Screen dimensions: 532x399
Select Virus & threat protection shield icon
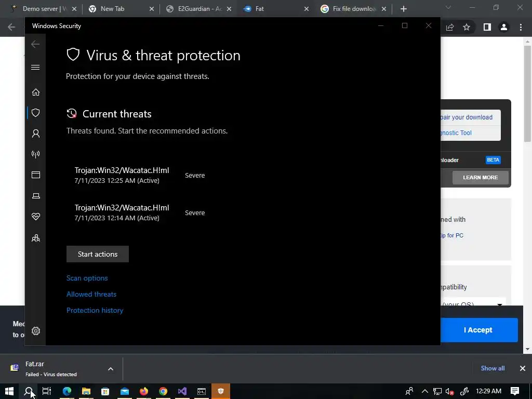click(x=36, y=113)
